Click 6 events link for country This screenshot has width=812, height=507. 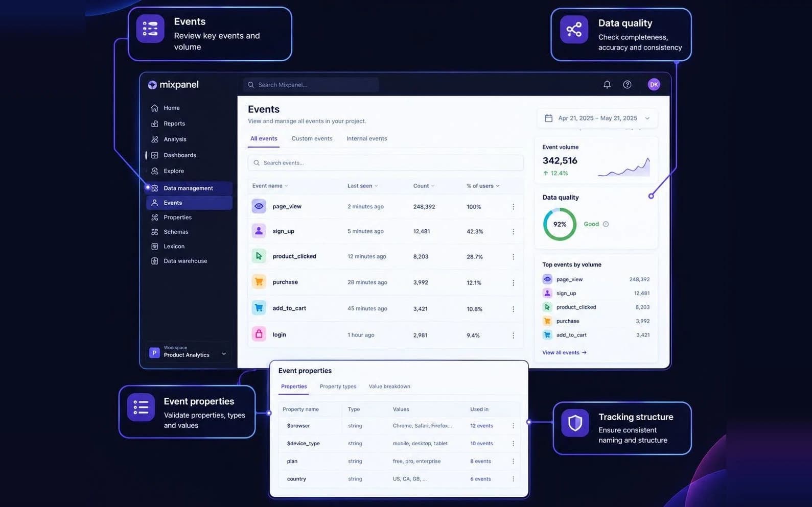click(x=480, y=479)
